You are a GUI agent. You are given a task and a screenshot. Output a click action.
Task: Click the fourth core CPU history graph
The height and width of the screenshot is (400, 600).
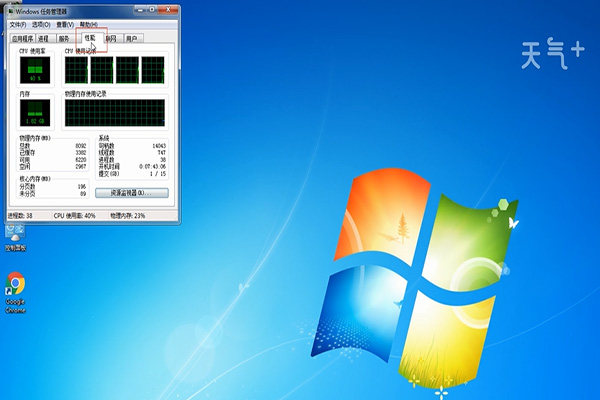153,70
